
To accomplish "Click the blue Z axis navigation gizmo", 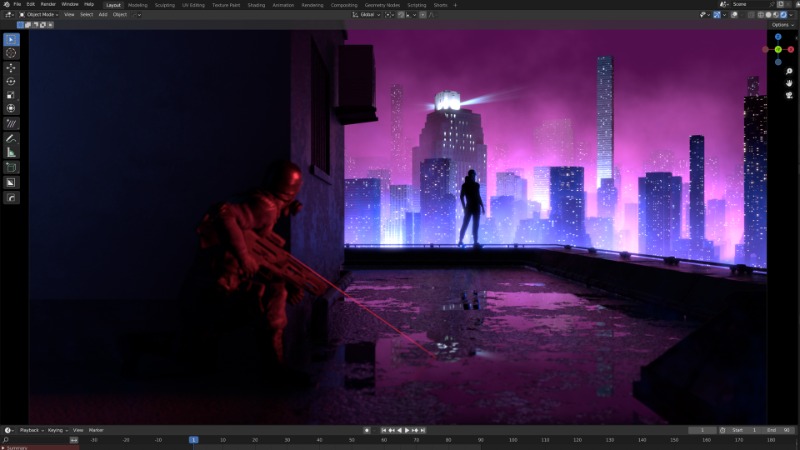I will click(x=778, y=37).
